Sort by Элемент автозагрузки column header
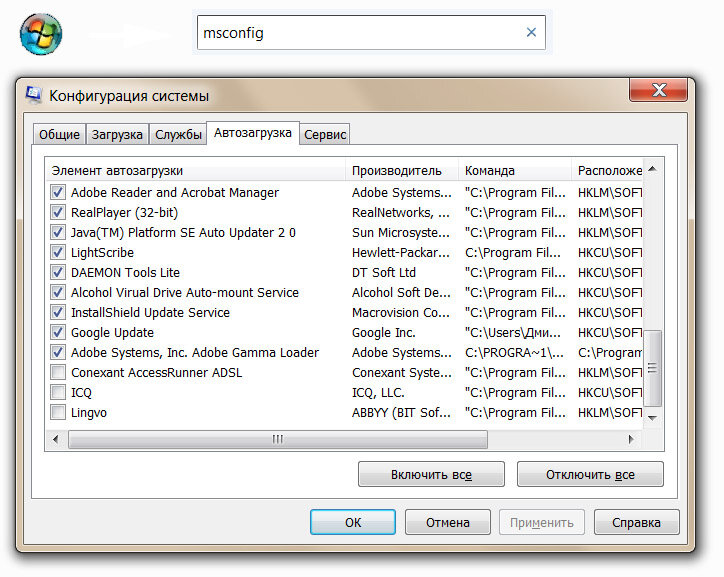 click(196, 170)
